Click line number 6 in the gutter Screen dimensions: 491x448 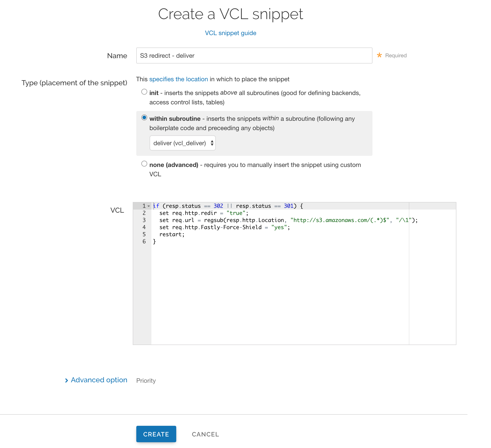[x=144, y=241]
